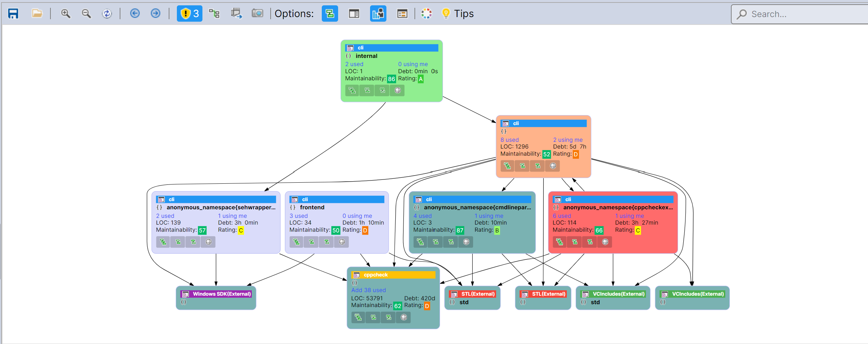This screenshot has height=344, width=868.
Task: Click inside the Search field
Action: coord(799,14)
